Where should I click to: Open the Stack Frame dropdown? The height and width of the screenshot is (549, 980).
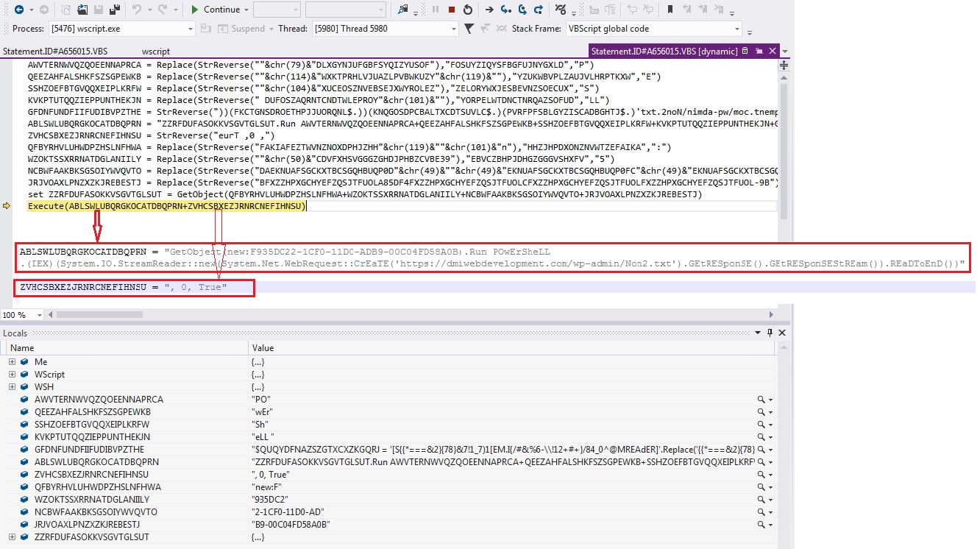[736, 29]
